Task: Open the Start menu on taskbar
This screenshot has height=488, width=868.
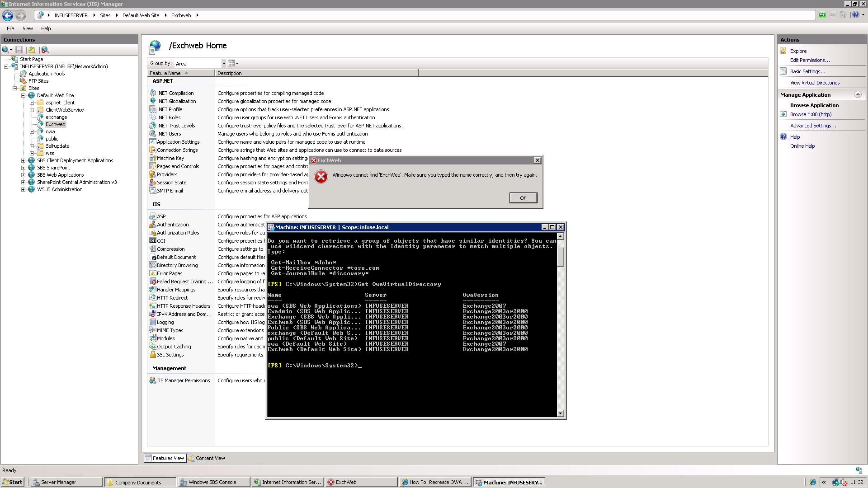Action: pyautogui.click(x=12, y=482)
